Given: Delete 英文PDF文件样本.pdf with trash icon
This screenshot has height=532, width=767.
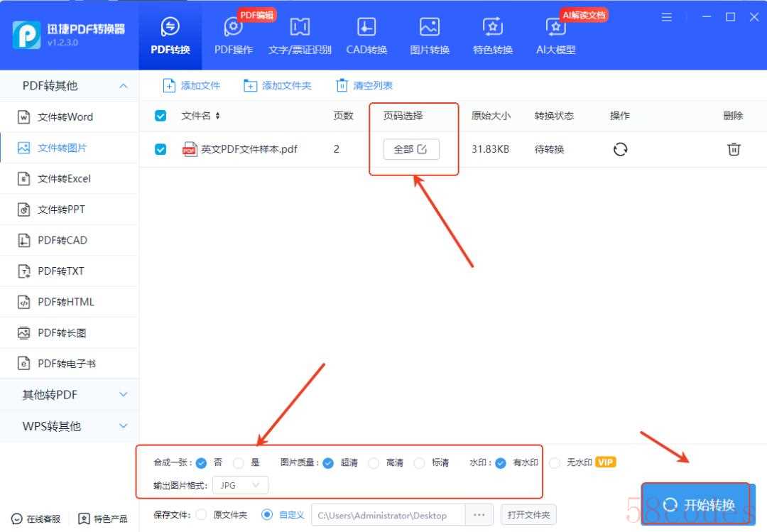Looking at the screenshot, I should point(734,148).
